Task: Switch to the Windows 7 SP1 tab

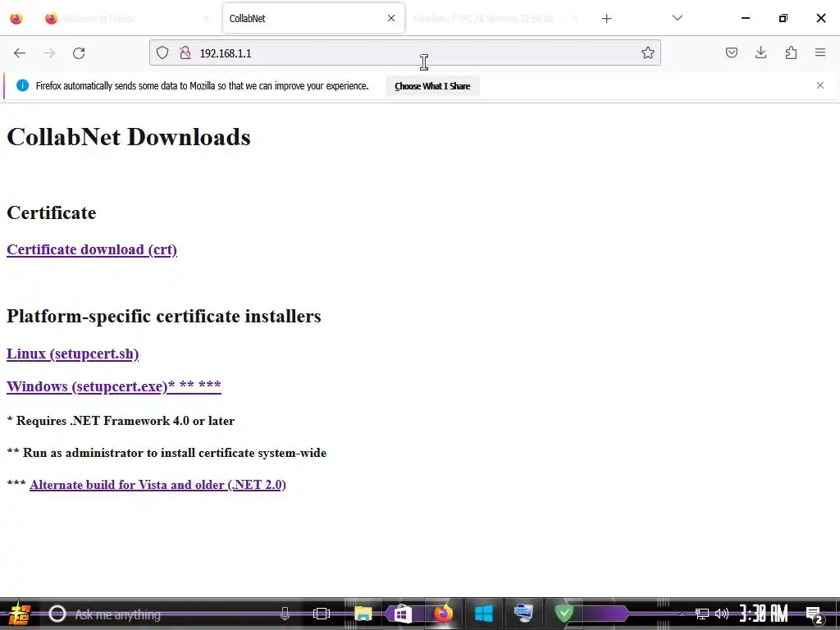Action: (495, 18)
